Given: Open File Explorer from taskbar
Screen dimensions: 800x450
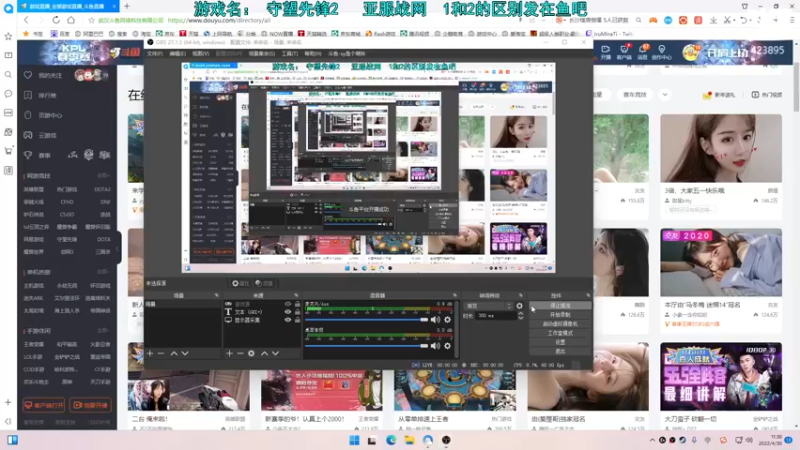Looking at the screenshot, I should tap(409, 440).
